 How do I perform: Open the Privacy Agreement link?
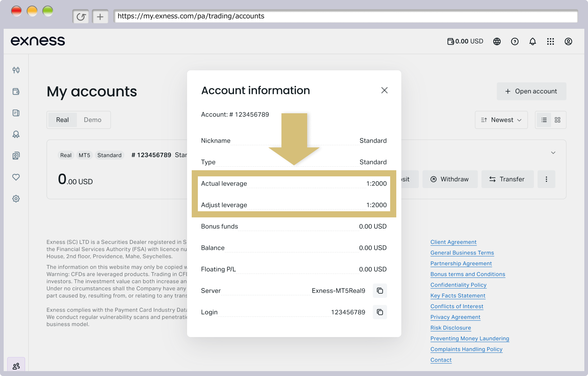click(x=455, y=317)
